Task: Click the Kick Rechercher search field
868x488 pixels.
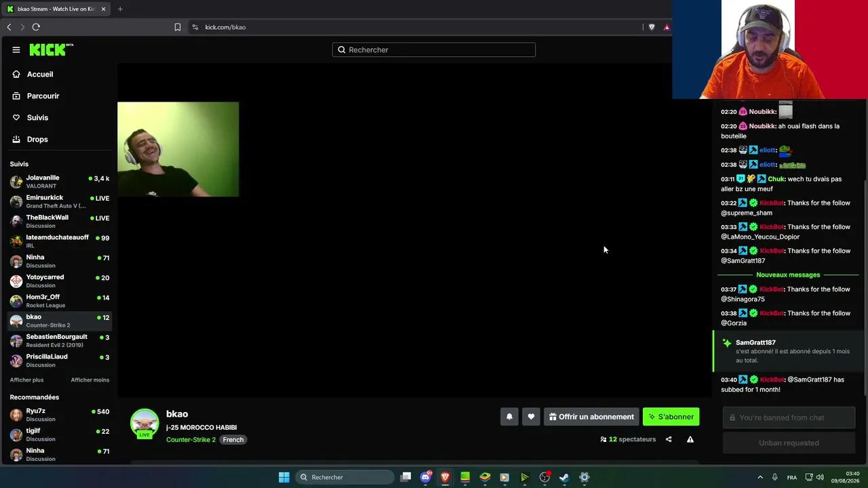Action: point(434,49)
